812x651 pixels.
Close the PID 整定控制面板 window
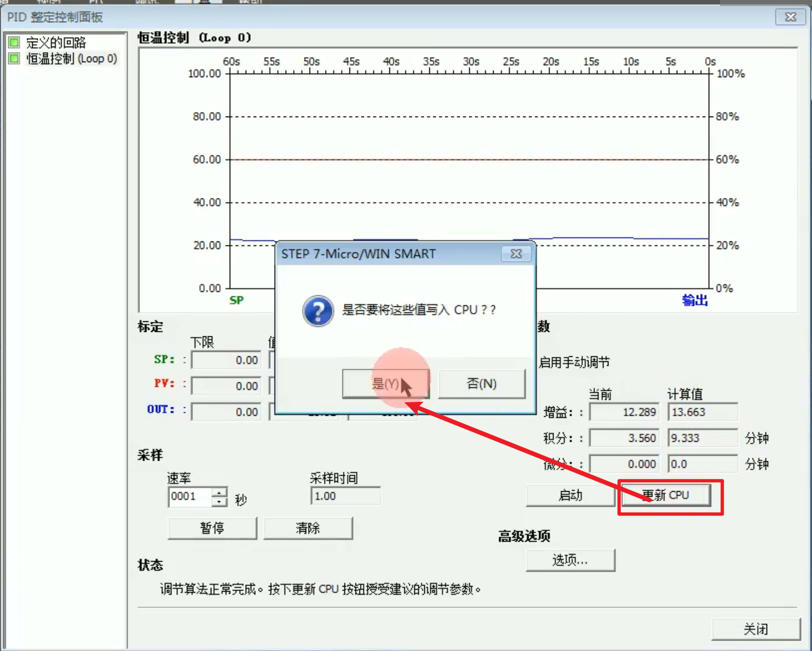point(790,17)
